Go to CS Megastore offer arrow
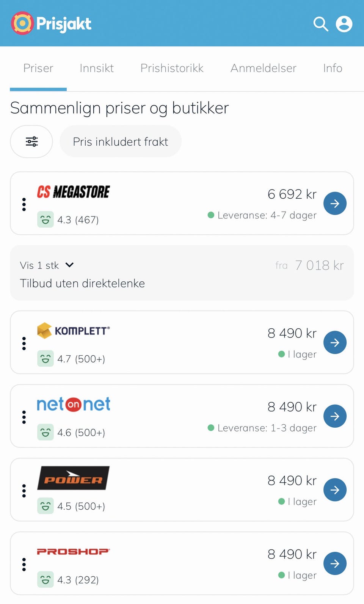The height and width of the screenshot is (604, 364). coord(335,204)
